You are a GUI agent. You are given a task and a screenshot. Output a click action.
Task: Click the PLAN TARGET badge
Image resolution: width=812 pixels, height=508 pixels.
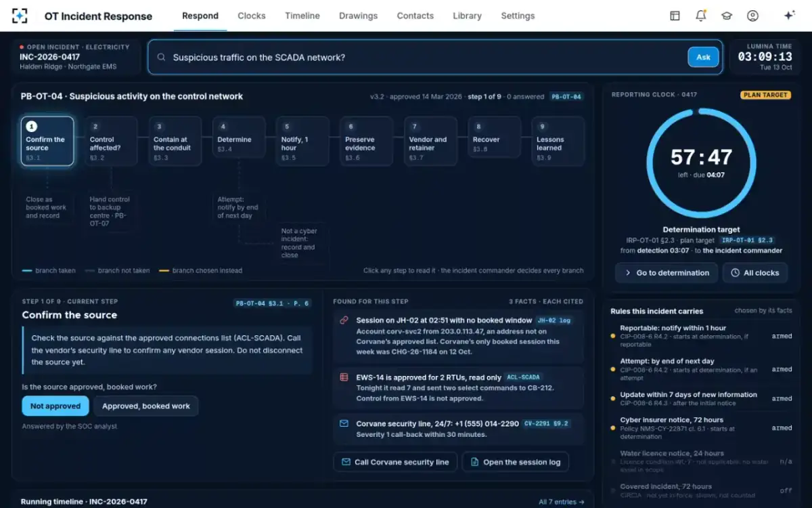(765, 96)
